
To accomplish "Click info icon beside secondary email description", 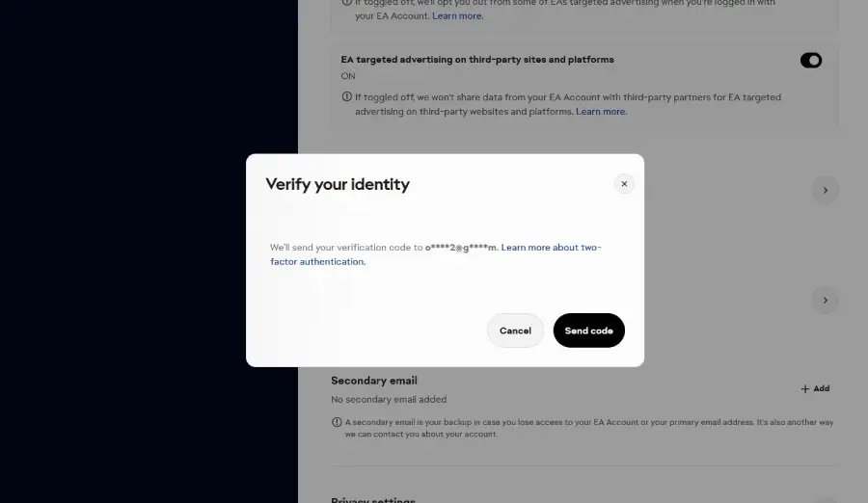I will click(x=337, y=422).
